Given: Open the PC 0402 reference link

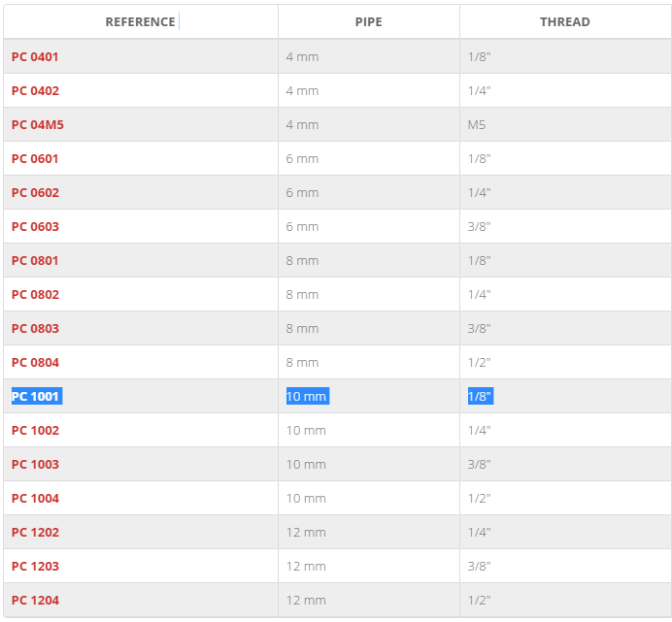Looking at the screenshot, I should [x=36, y=91].
